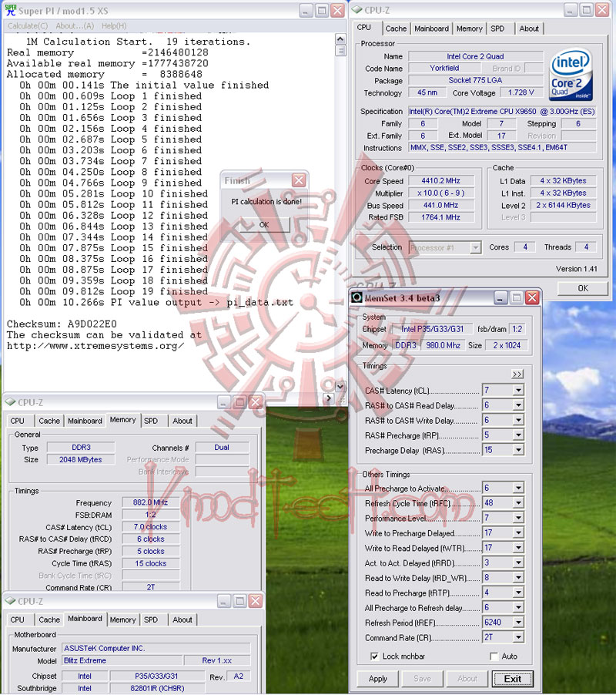Close the Super PI window
616x695 pixels.
(337, 11)
